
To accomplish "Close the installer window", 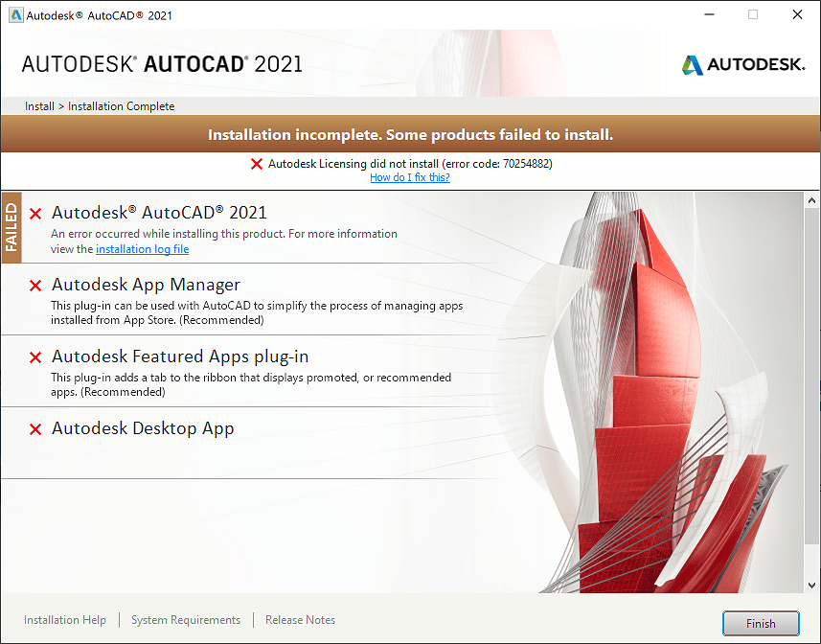I will [797, 14].
